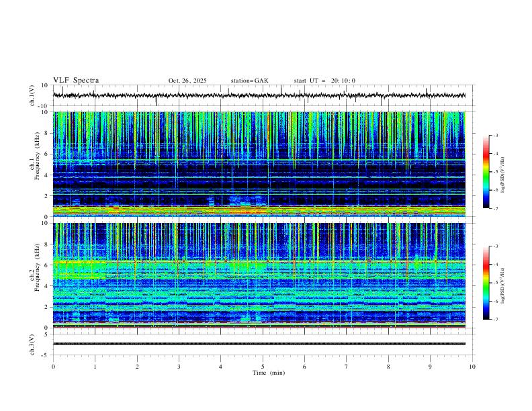Click the ch.3(V) axis "5" tick label

coord(47,334)
